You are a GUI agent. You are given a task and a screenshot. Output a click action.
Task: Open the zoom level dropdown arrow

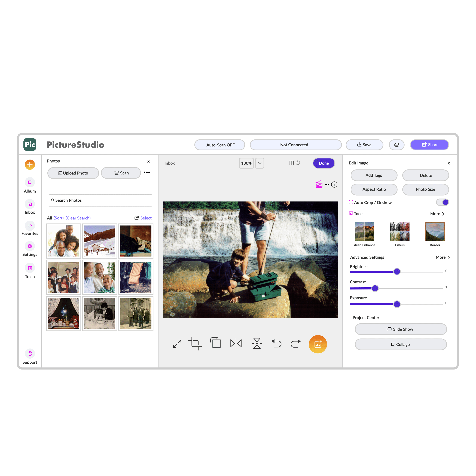pos(260,163)
